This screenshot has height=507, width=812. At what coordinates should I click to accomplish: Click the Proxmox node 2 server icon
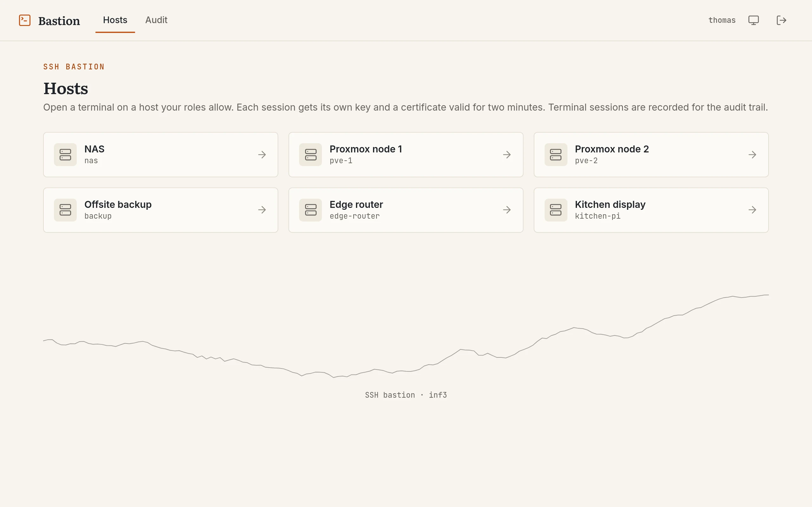click(556, 155)
